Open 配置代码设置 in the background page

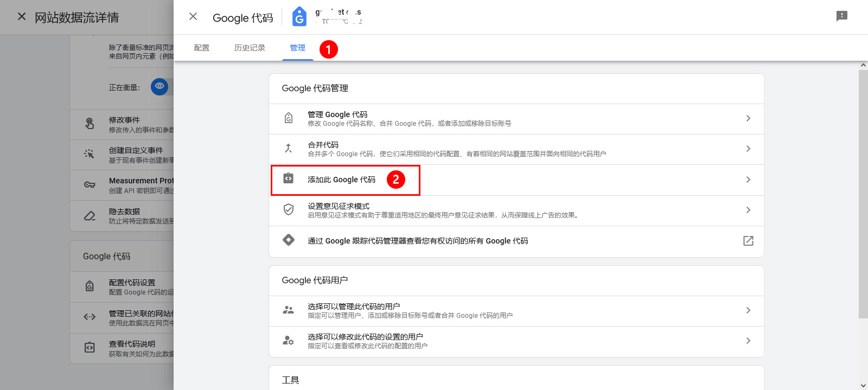[122, 287]
